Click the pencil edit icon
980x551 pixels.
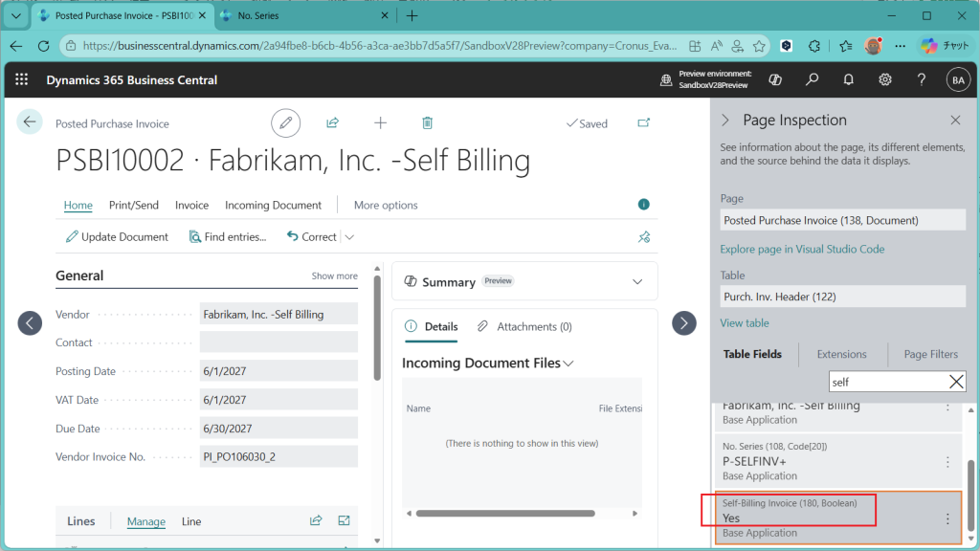284,122
